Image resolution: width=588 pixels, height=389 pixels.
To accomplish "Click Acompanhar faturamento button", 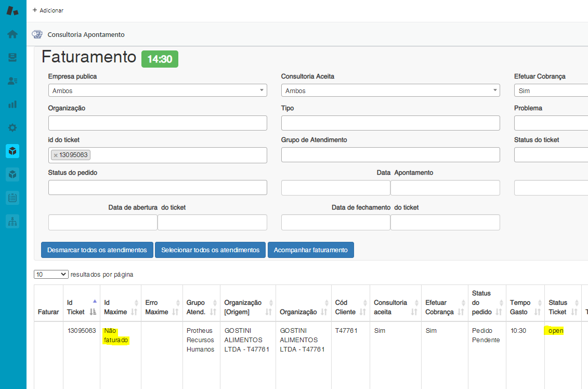I will coord(310,250).
